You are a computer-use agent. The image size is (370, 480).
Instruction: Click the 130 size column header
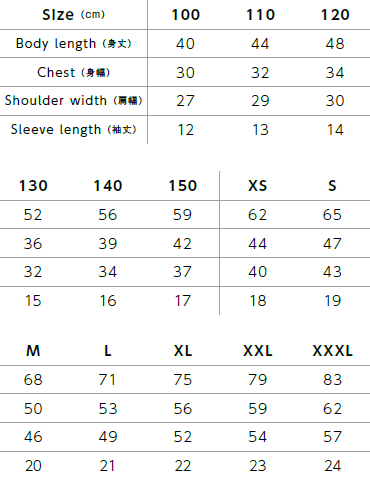point(33,186)
